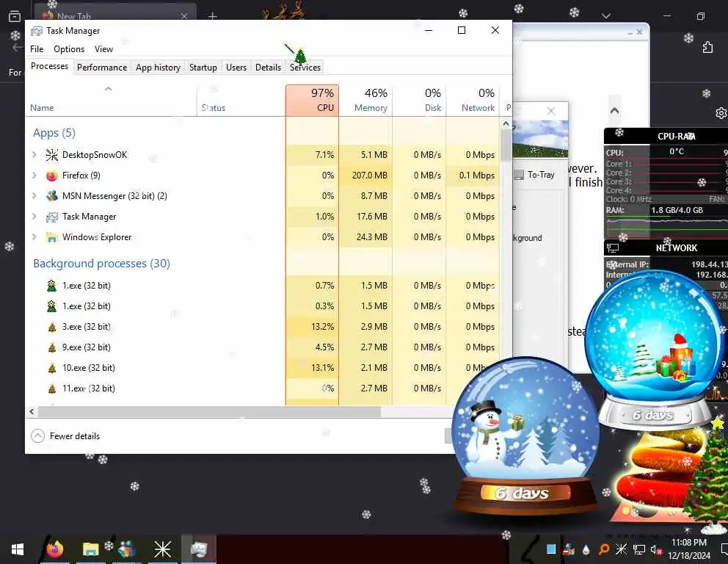Click MSN Messenger icon on the taskbar

point(126,549)
